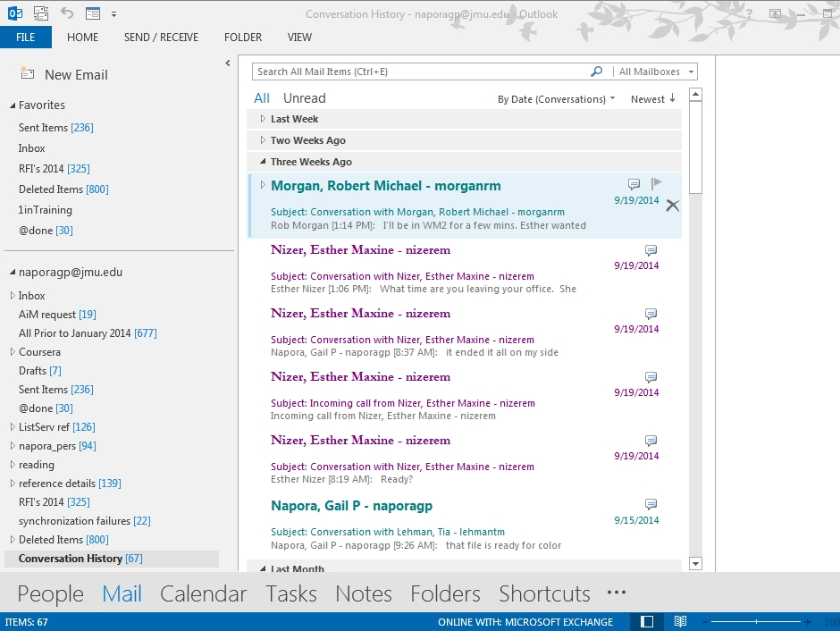This screenshot has height=631, width=840.
Task: Expand the mailbox Inbox folder triangle
Action: [13, 296]
